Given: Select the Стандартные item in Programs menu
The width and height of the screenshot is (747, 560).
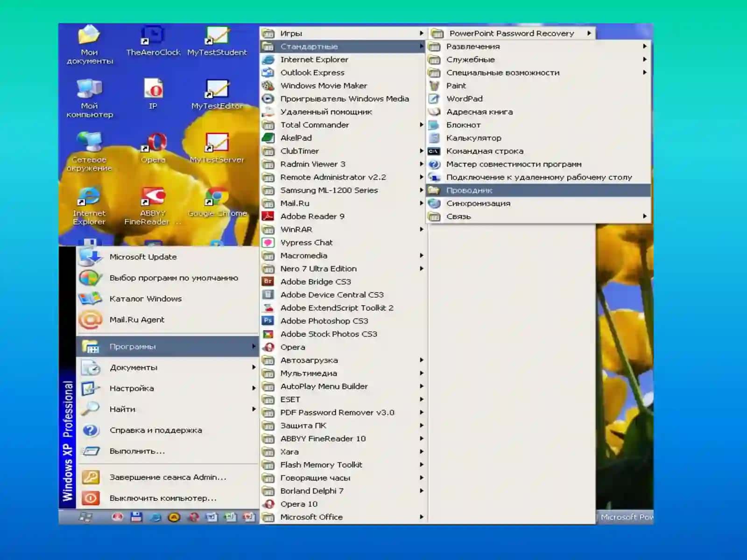Looking at the screenshot, I should 343,47.
